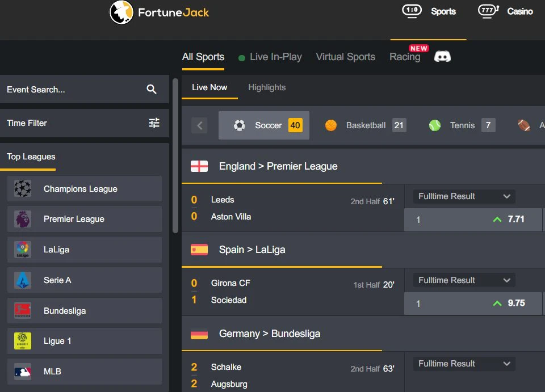This screenshot has width=545, height=392.
Task: Bet on Leeds at odds 7.71
Action: pyautogui.click(x=473, y=220)
